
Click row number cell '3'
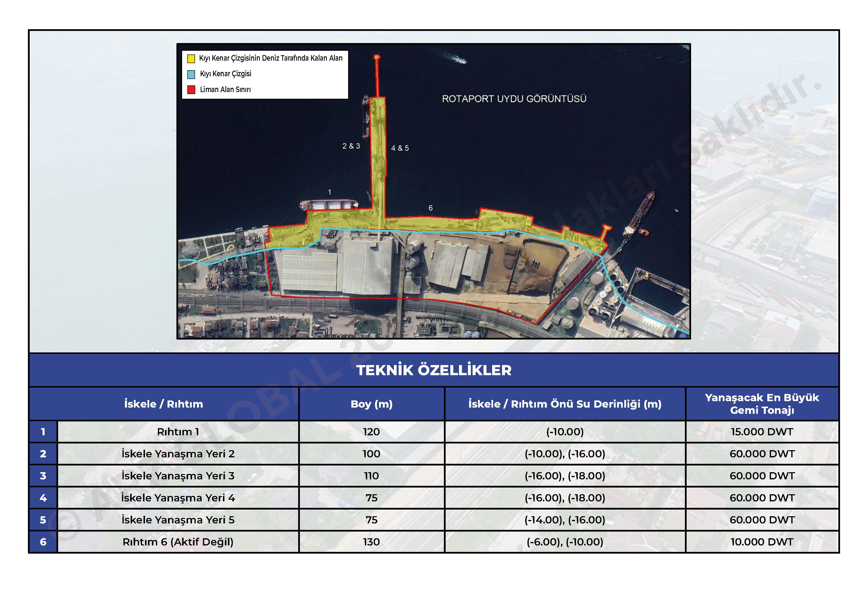point(43,476)
